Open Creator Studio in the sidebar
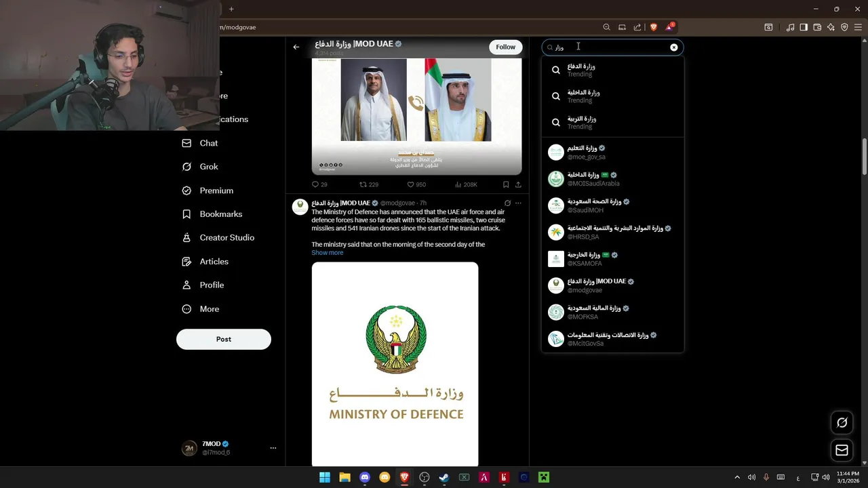This screenshot has width=868, height=488. (218, 238)
